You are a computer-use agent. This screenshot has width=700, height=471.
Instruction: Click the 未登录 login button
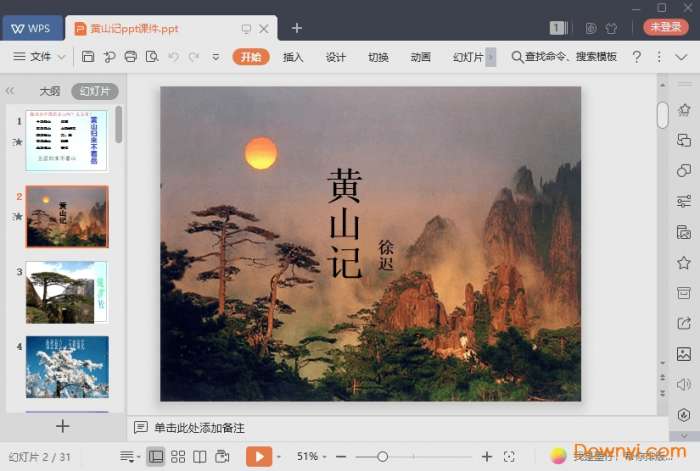tap(665, 27)
